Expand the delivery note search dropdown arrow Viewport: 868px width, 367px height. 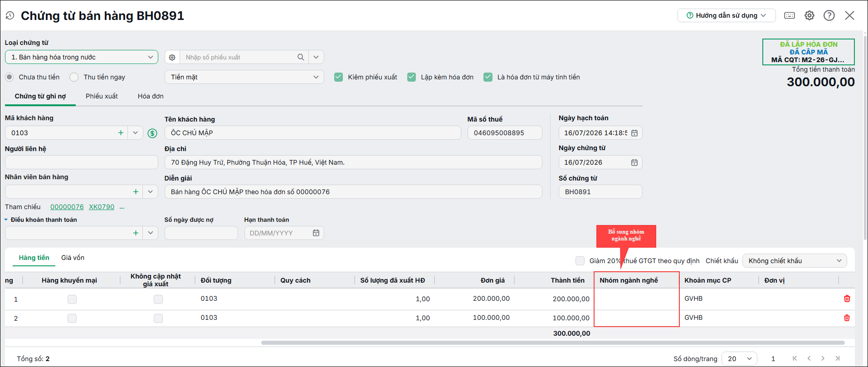pos(316,57)
